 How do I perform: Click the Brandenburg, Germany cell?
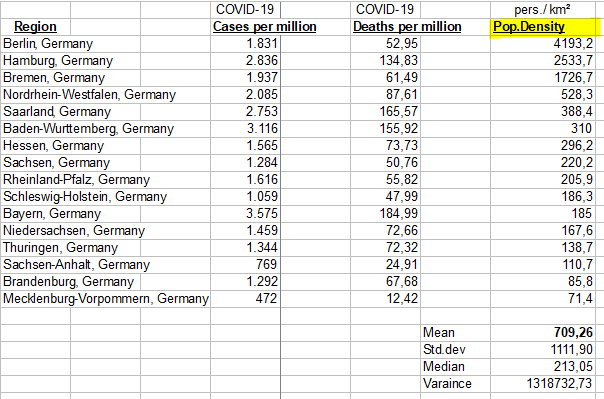pos(68,282)
